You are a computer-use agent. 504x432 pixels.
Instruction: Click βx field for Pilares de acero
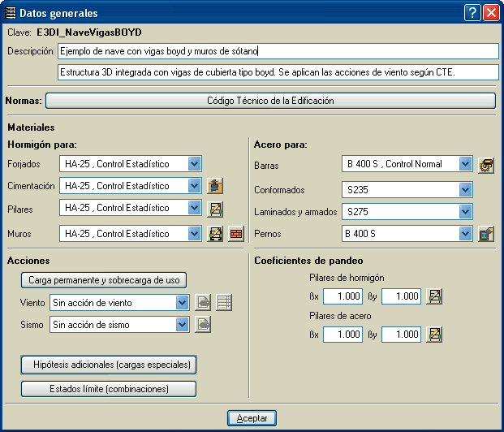[x=343, y=335]
